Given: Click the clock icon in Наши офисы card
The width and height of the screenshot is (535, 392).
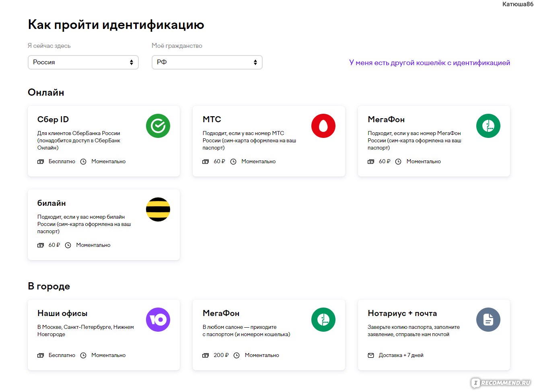Looking at the screenshot, I should [83, 355].
